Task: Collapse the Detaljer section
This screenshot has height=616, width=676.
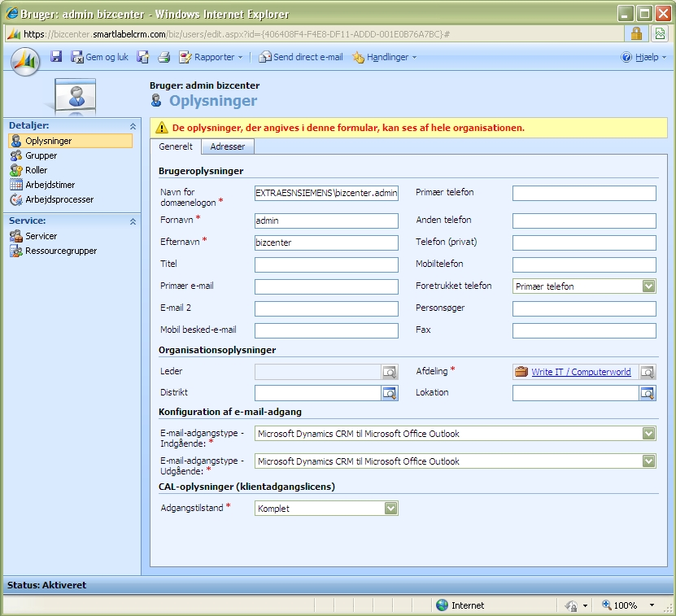Action: (x=133, y=126)
